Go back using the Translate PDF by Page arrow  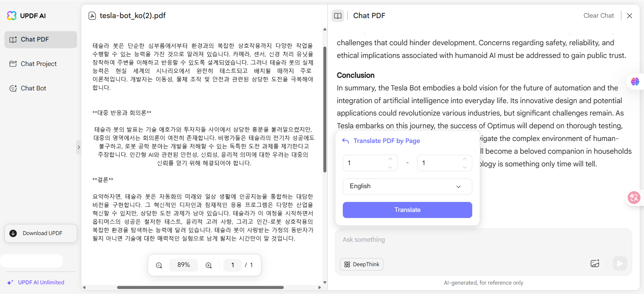pos(346,141)
